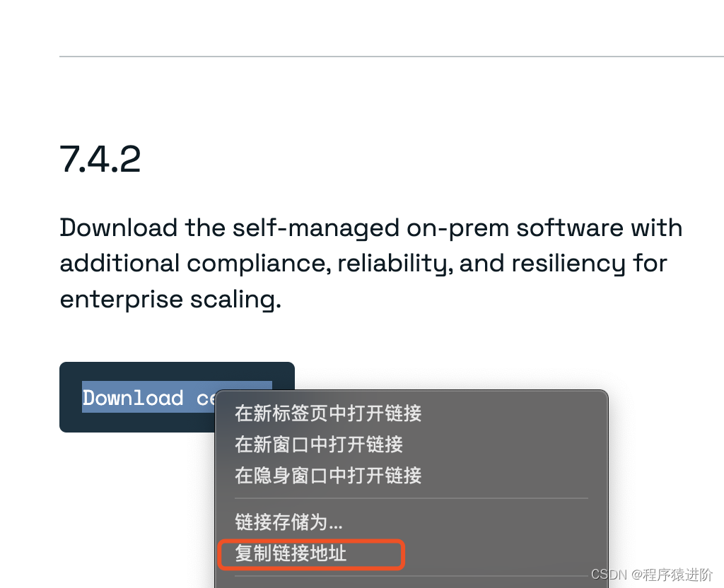Click the word "Download" starting the description
Screen dimensions: 724x588
tap(119, 228)
